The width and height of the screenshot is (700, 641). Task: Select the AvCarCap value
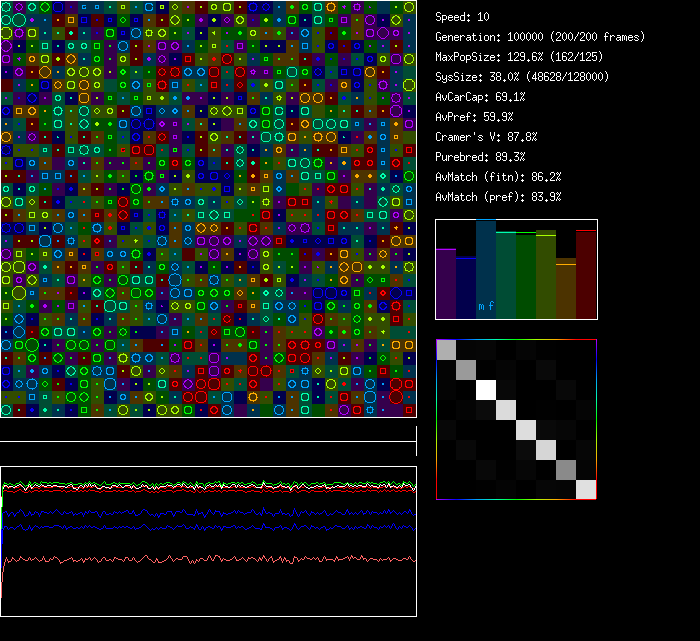tap(480, 97)
